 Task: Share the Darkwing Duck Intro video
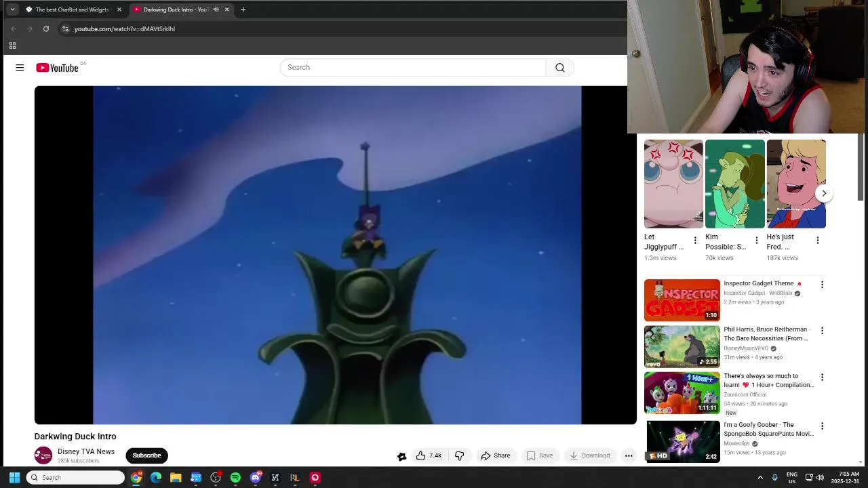496,455
